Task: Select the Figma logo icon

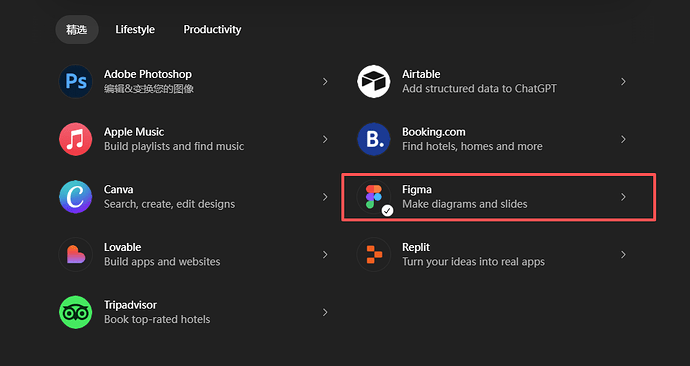Action: coord(374,197)
